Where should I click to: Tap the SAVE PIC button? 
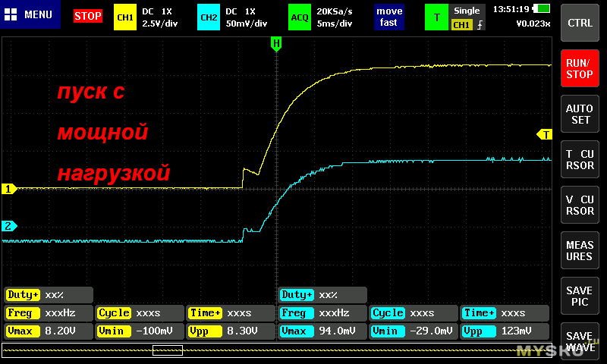580,296
